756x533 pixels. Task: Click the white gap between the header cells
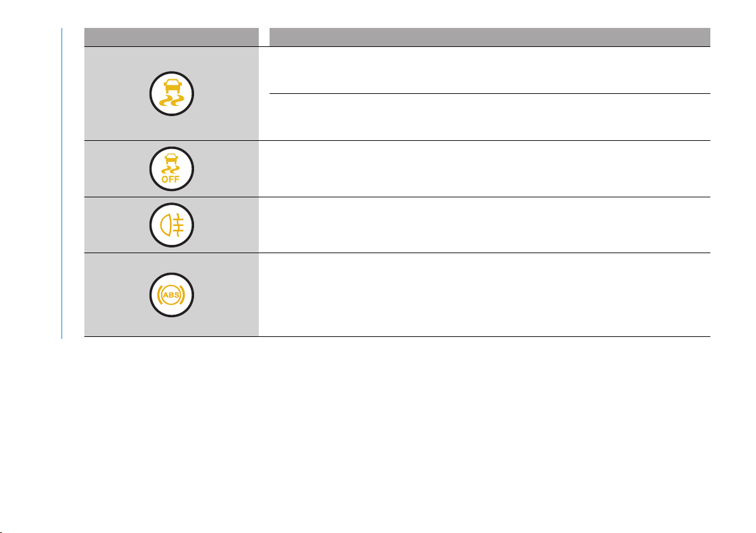(x=264, y=37)
